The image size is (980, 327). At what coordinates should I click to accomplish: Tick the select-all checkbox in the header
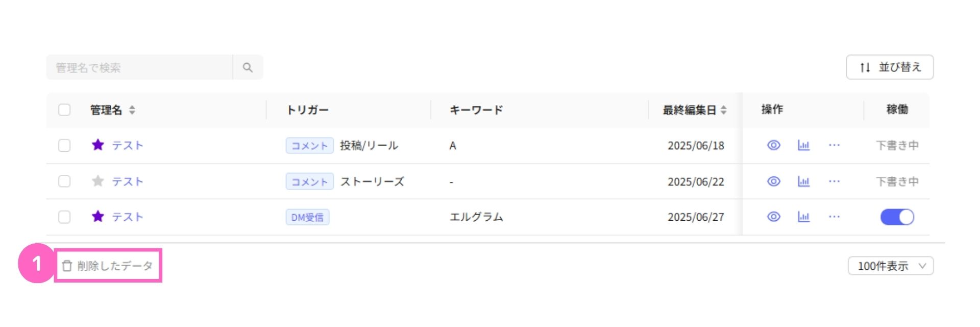[64, 110]
